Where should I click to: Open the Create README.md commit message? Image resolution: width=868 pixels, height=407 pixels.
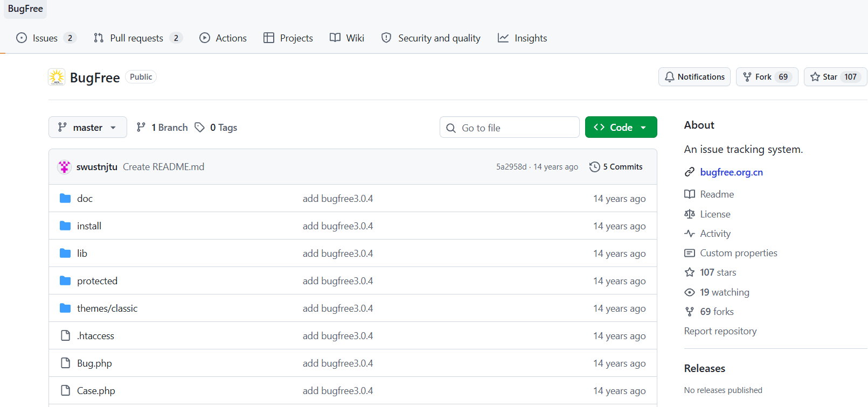(x=163, y=167)
